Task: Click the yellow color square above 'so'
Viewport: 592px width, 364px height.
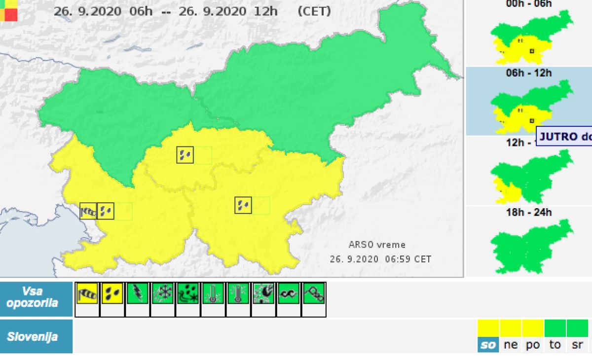Action: pos(488,328)
